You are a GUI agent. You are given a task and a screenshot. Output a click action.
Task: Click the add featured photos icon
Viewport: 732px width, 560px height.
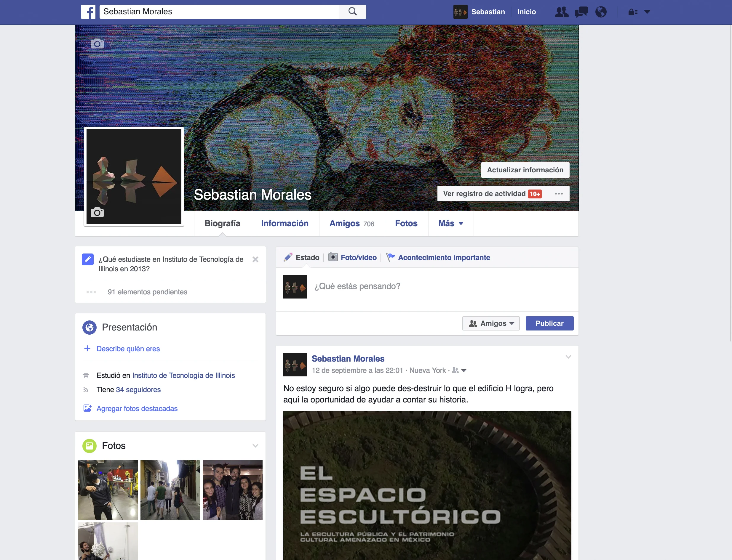pyautogui.click(x=87, y=408)
